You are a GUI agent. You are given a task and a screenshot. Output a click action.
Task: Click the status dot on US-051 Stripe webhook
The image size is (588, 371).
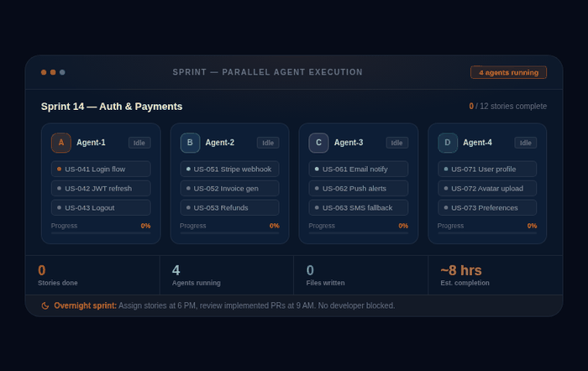pyautogui.click(x=188, y=169)
